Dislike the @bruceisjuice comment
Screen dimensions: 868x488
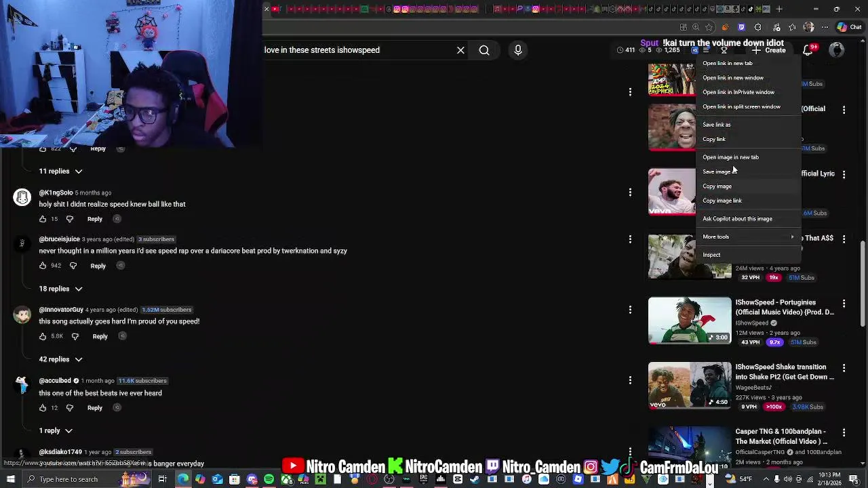point(73,266)
